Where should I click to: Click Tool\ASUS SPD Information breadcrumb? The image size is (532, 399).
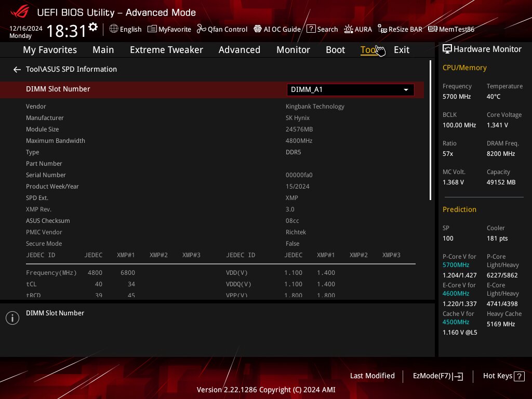tap(71, 69)
